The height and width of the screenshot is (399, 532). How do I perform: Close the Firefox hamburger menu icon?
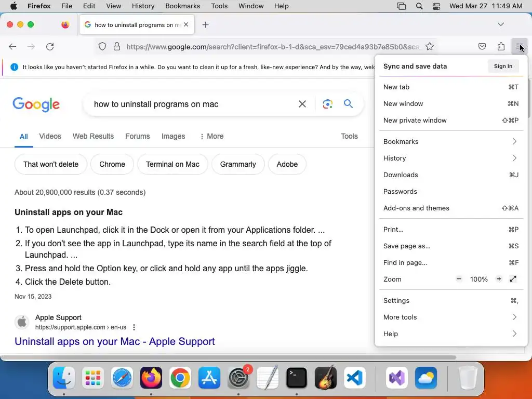point(519,46)
